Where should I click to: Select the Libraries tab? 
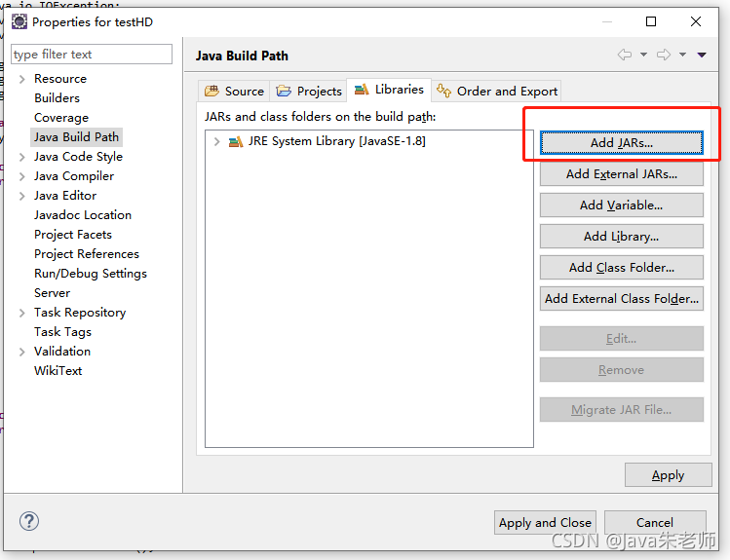pyautogui.click(x=389, y=90)
